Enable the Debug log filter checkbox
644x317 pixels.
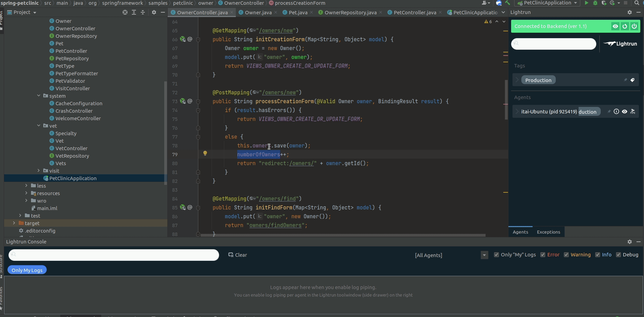pos(618,255)
